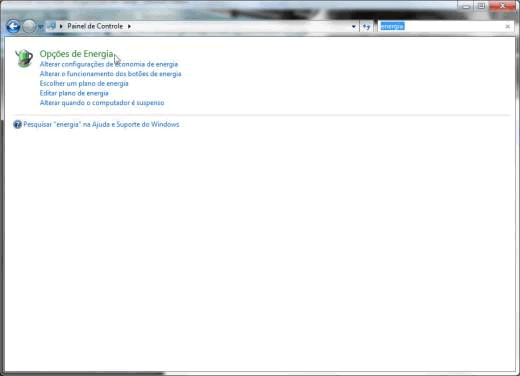Open Alterar o funcionamento dos botões de energia
Screen dimensions: 520x376
coord(111,74)
